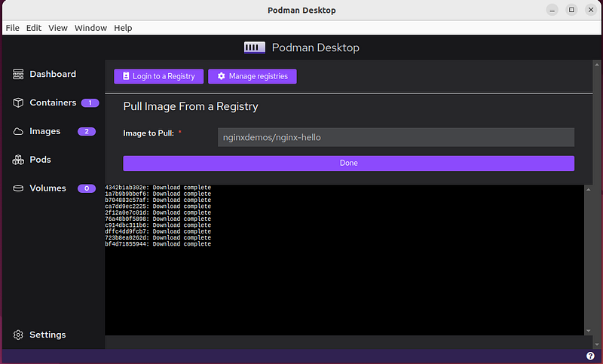
Task: Click log line '4342b1ab302e: Download complete'
Action: [158, 188]
